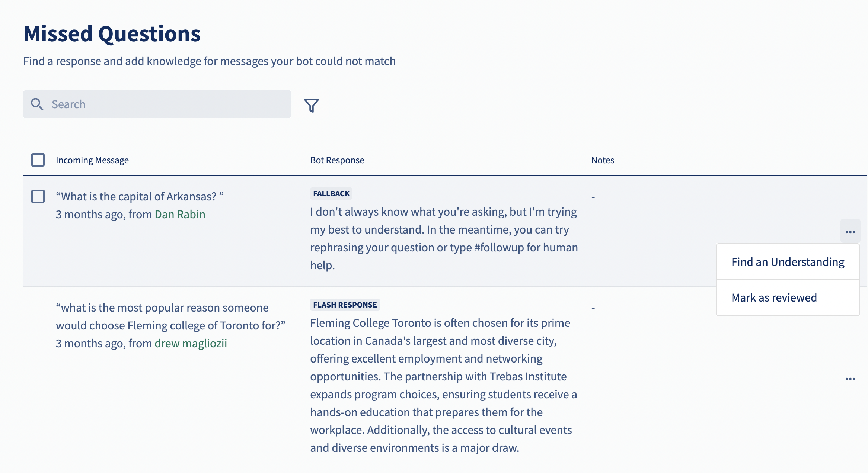The height and width of the screenshot is (473, 868).
Task: Open the filter funnel icon
Action: point(312,105)
